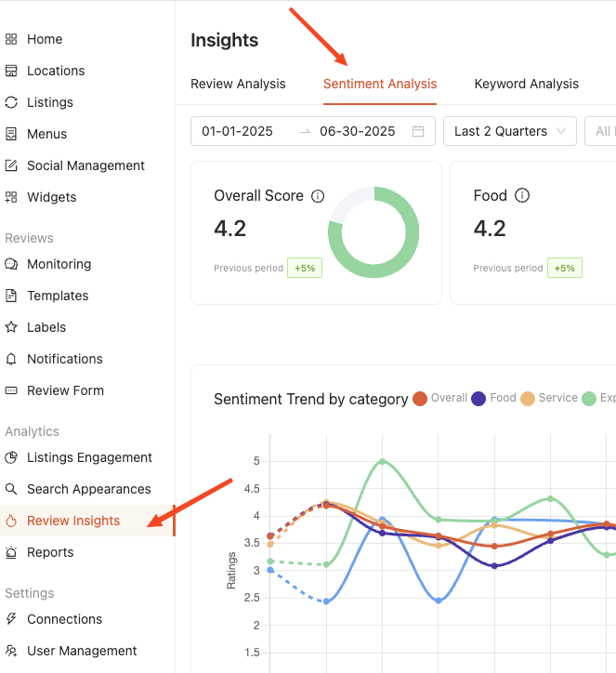Open Menus in the sidebar
616x673 pixels.
point(46,134)
